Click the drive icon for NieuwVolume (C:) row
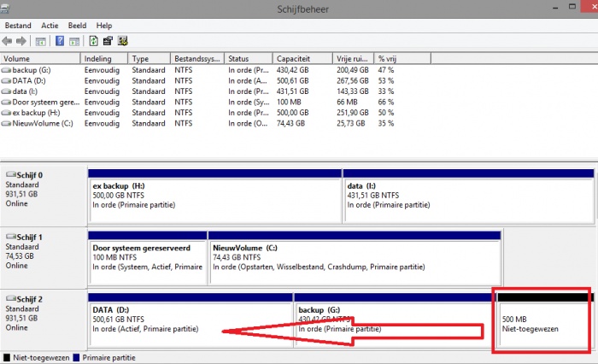 pos(6,124)
